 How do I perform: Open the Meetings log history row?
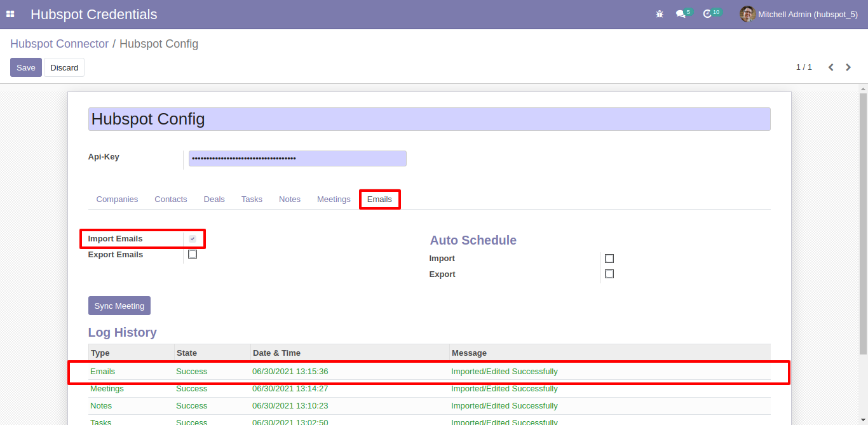(x=429, y=389)
